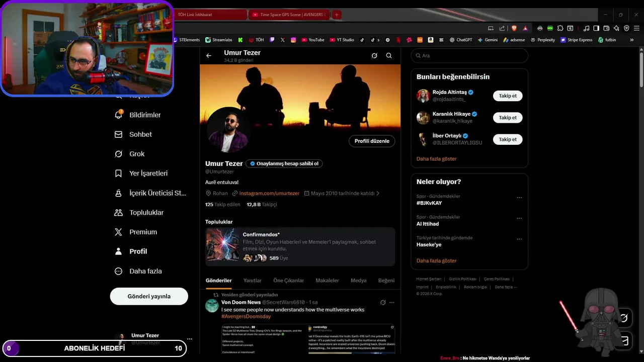Go to Profil in the sidebar
Screen dimensions: 644x362
131,251
